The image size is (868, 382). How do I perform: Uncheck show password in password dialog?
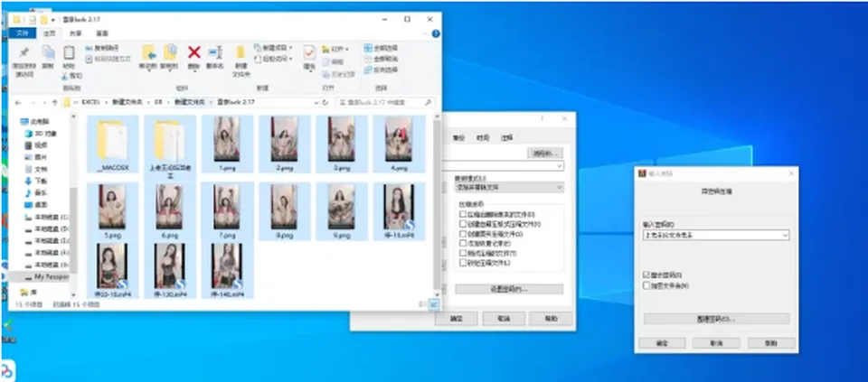click(646, 275)
